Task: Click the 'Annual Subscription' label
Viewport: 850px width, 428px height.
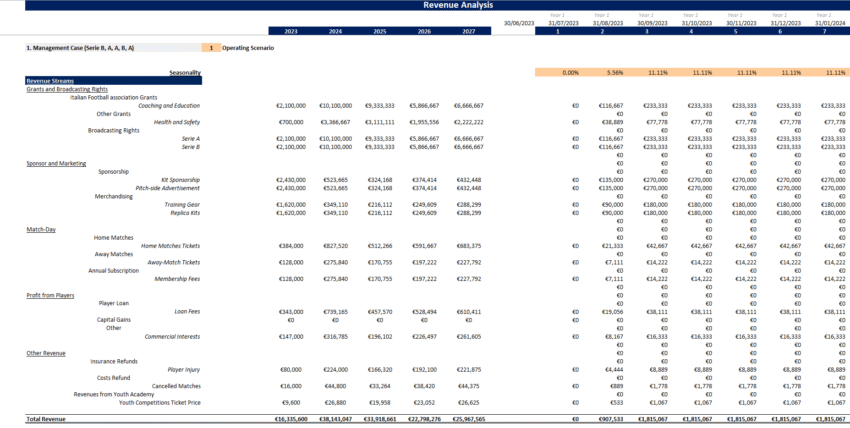Action: point(113,271)
